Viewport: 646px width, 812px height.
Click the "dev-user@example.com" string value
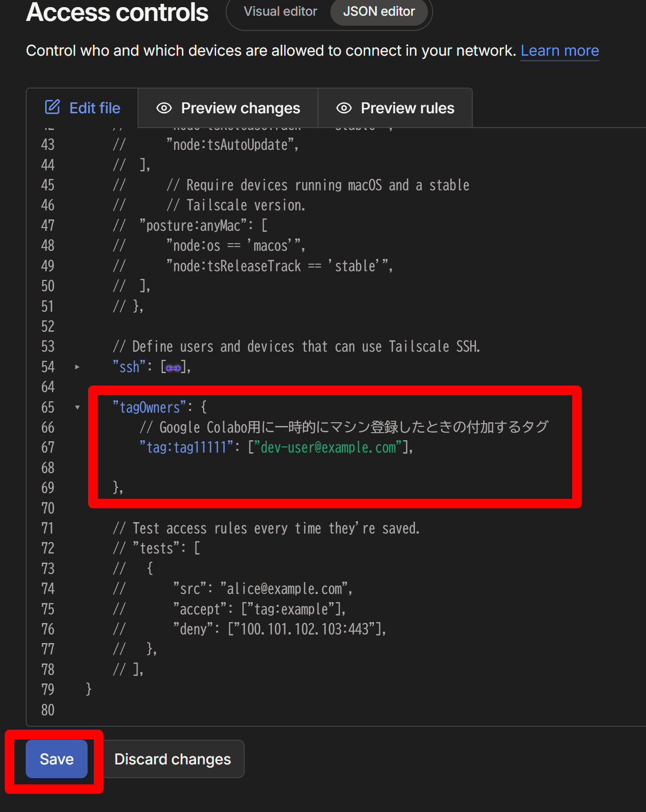[328, 447]
